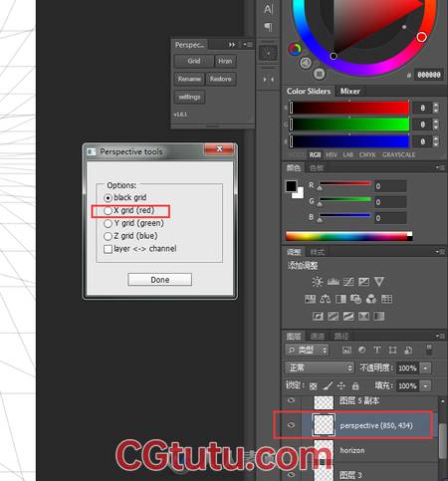Filter layers by text type icon
This screenshot has height=481, width=448.
377,350
